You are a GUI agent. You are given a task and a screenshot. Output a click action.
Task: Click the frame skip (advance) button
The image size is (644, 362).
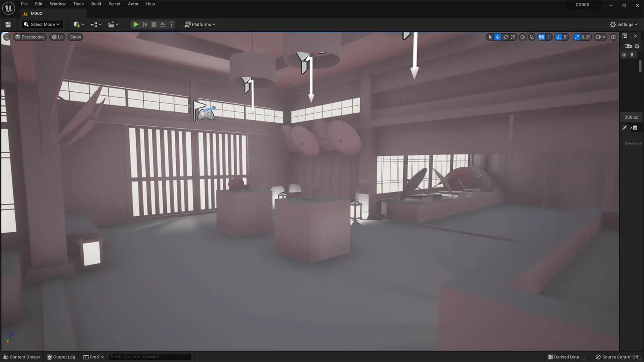(x=145, y=25)
